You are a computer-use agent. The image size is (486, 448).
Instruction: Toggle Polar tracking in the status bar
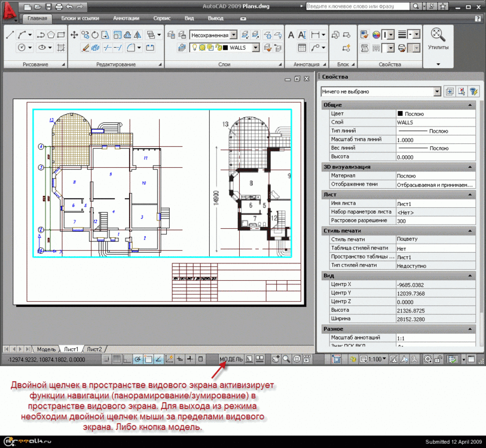pos(137,359)
